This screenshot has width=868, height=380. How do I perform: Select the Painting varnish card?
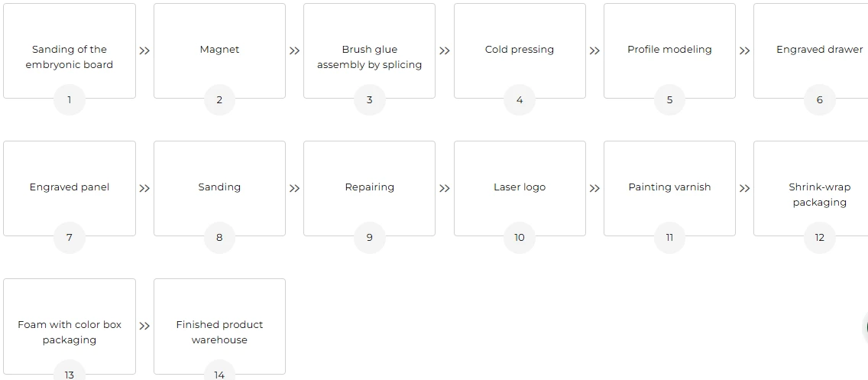click(x=669, y=188)
